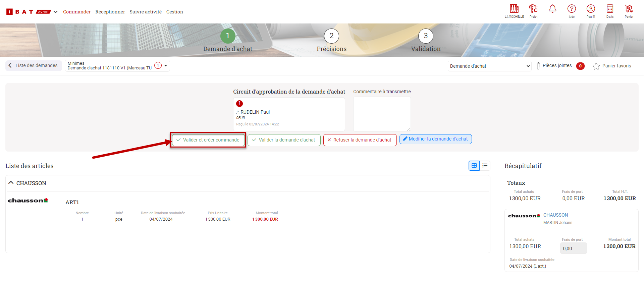The width and height of the screenshot is (644, 281).
Task: Open the Paul R user profile icon
Action: (591, 9)
